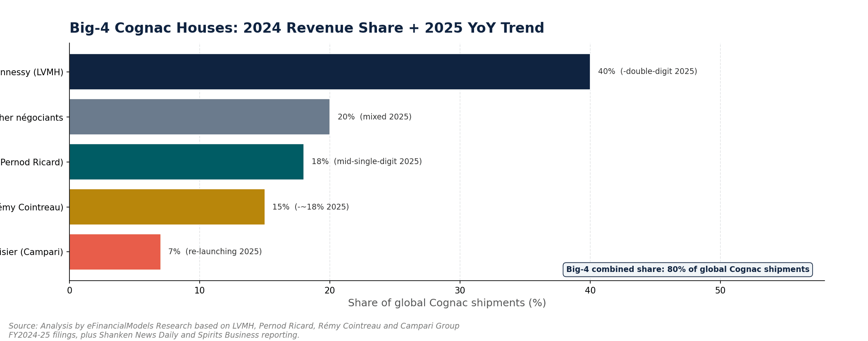Select the x-axis tick label 0
The width and height of the screenshot is (868, 341).
point(69,291)
